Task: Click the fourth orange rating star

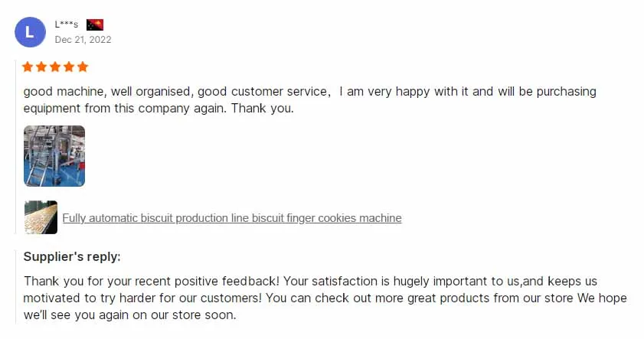Action: point(69,67)
